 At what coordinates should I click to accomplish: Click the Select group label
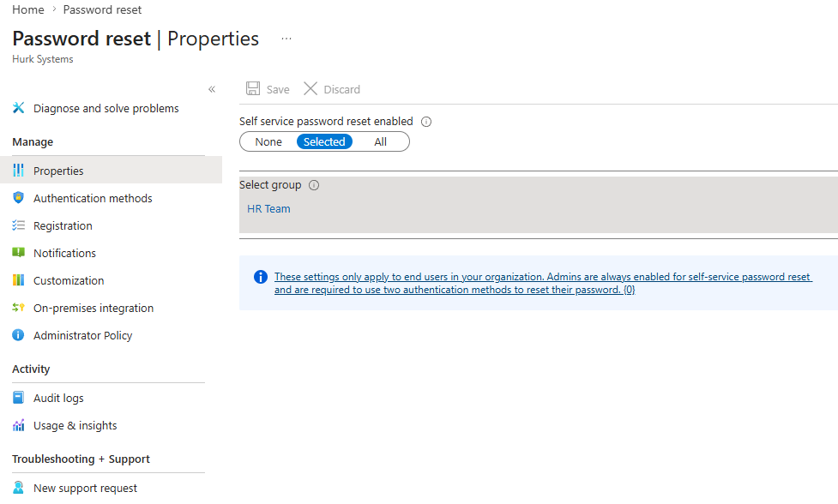pos(270,185)
